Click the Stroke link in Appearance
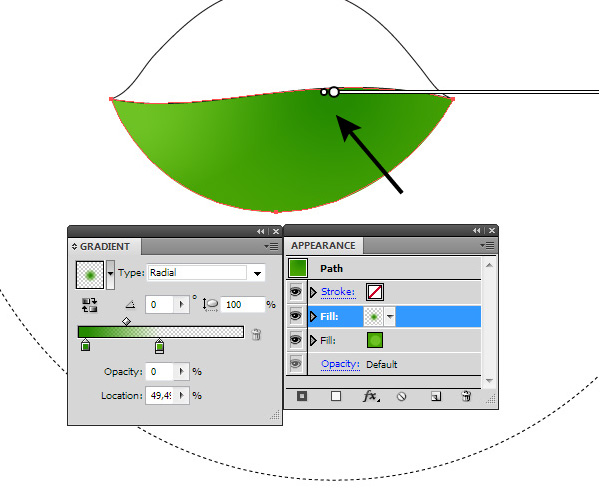 coord(338,292)
